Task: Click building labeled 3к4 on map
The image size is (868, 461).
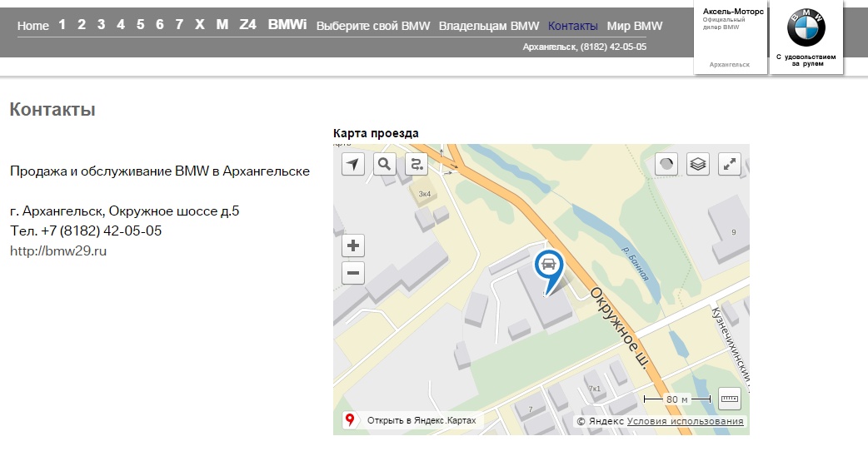Action: [425, 194]
